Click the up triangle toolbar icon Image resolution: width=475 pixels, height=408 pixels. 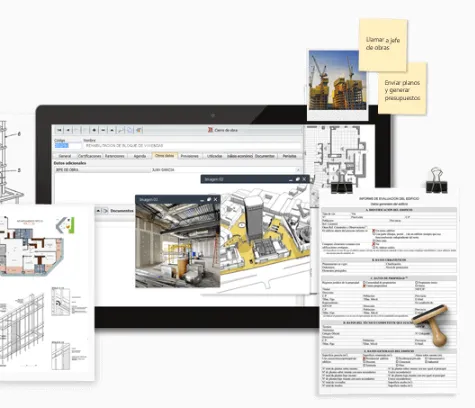click(x=112, y=130)
